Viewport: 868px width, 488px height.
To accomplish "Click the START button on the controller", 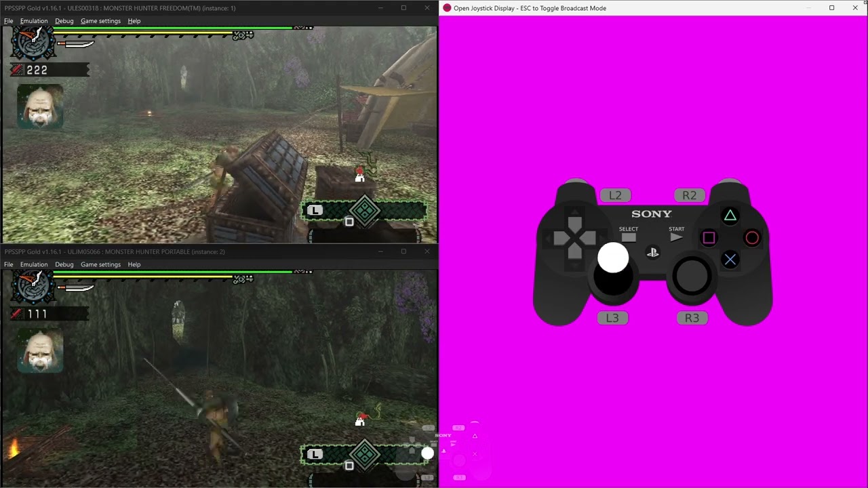I will pyautogui.click(x=676, y=237).
